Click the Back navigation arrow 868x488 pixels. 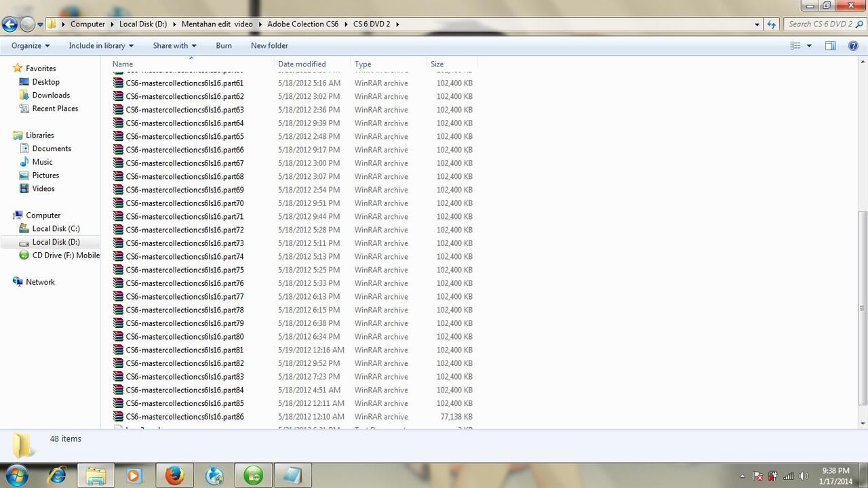tap(9, 24)
